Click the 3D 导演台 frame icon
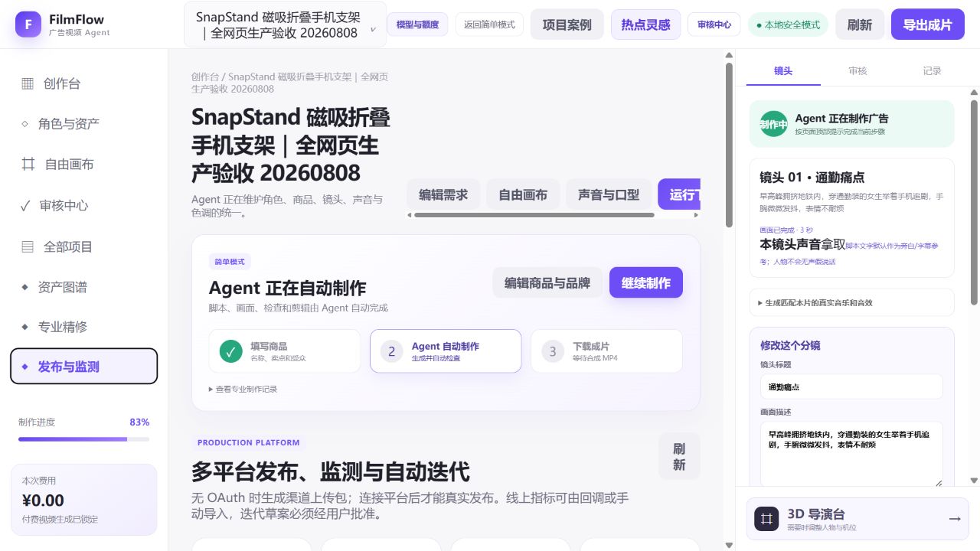980x551 pixels. 766,519
